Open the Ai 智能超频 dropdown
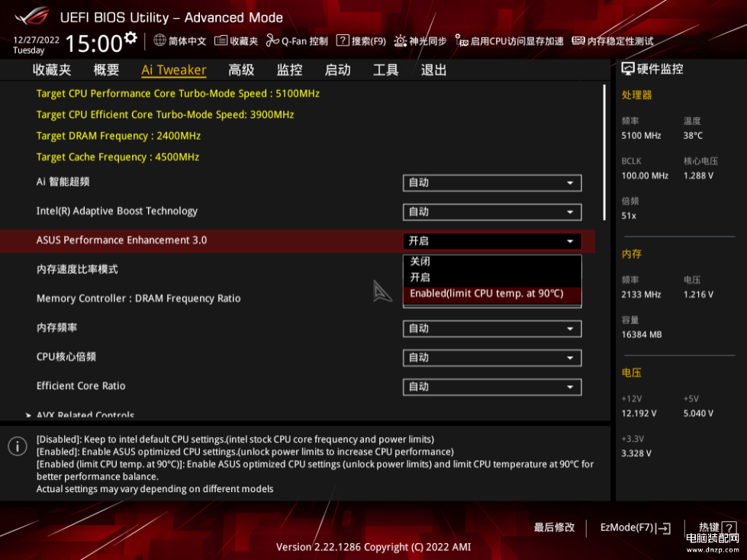The height and width of the screenshot is (560, 747). coord(492,183)
